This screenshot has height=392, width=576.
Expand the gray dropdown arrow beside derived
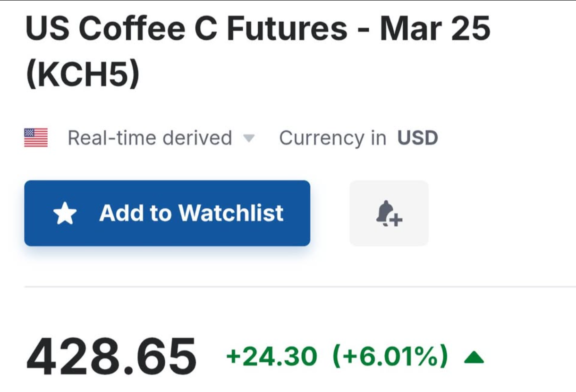point(248,139)
